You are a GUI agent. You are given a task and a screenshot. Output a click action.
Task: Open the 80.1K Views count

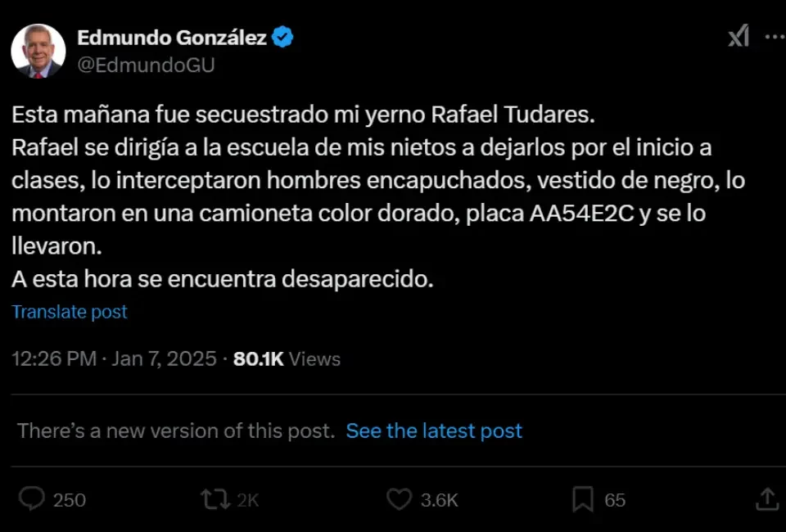[x=287, y=358]
